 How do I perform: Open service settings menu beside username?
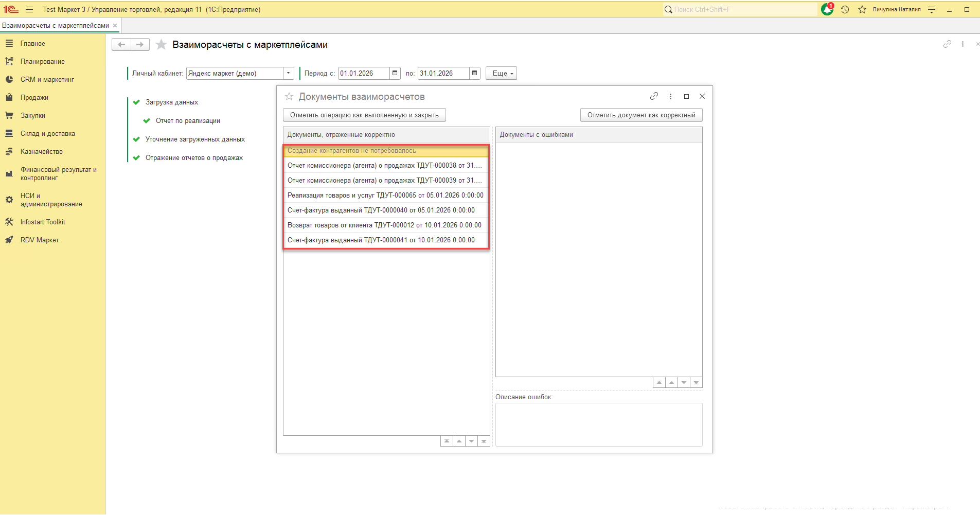[932, 9]
